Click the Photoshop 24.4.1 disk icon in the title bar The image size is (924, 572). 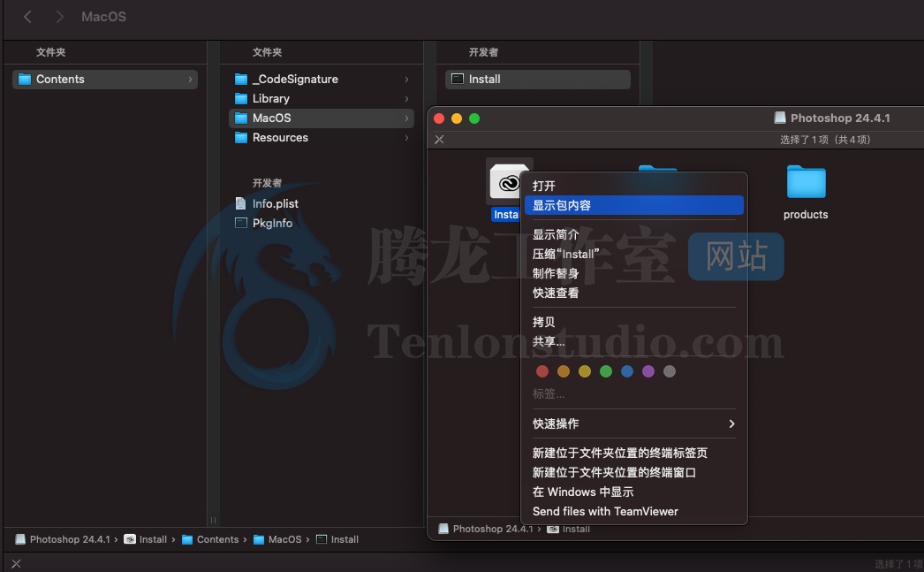coord(780,118)
